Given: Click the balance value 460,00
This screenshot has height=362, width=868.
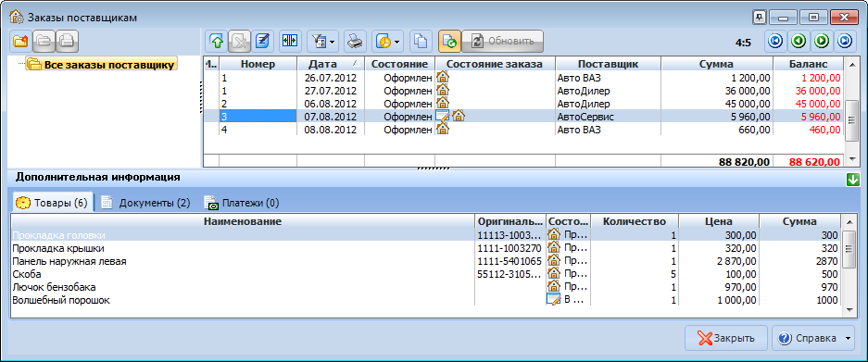Looking at the screenshot, I should (x=824, y=130).
